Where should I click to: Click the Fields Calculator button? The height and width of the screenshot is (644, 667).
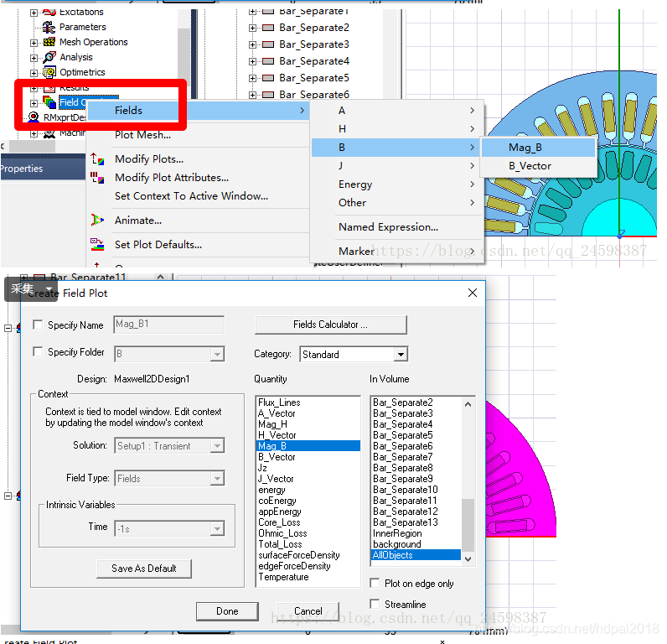point(330,325)
